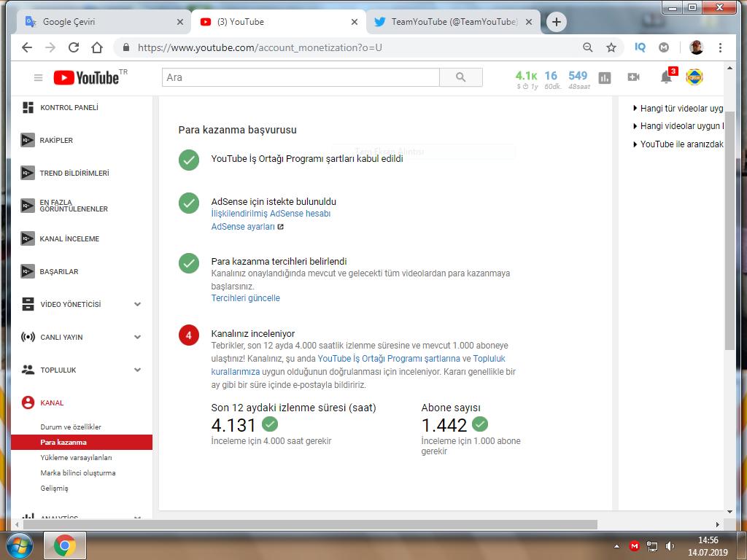The width and height of the screenshot is (747, 560).
Task: Click into the Ara search field
Action: 301,77
